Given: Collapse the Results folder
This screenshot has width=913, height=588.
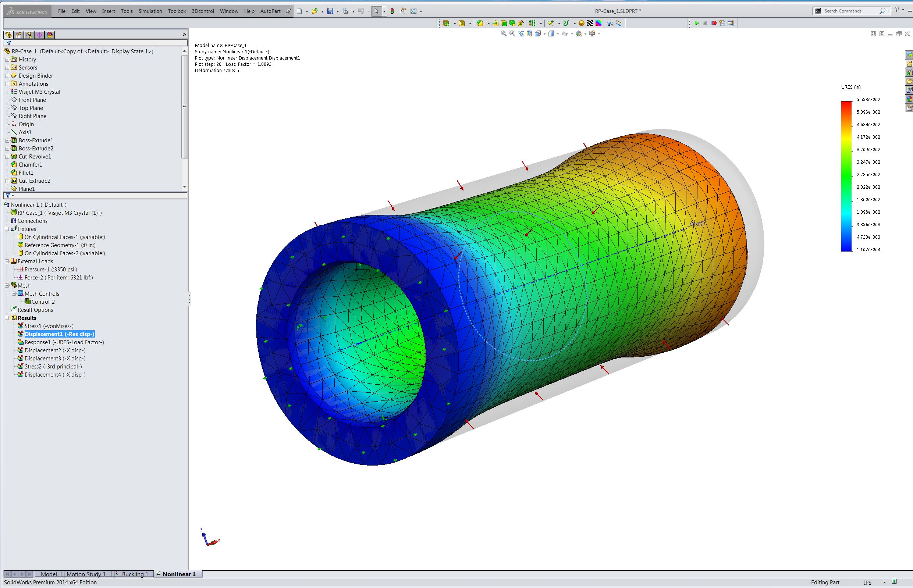Looking at the screenshot, I should 7,318.
